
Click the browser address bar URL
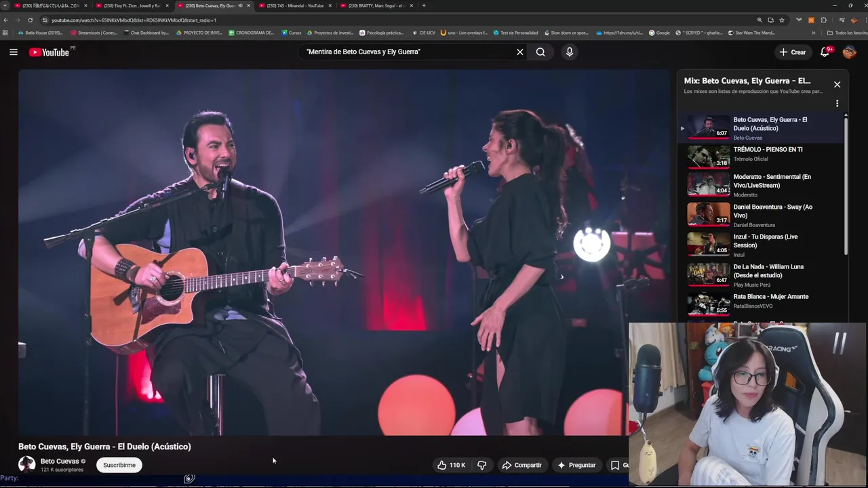click(134, 20)
